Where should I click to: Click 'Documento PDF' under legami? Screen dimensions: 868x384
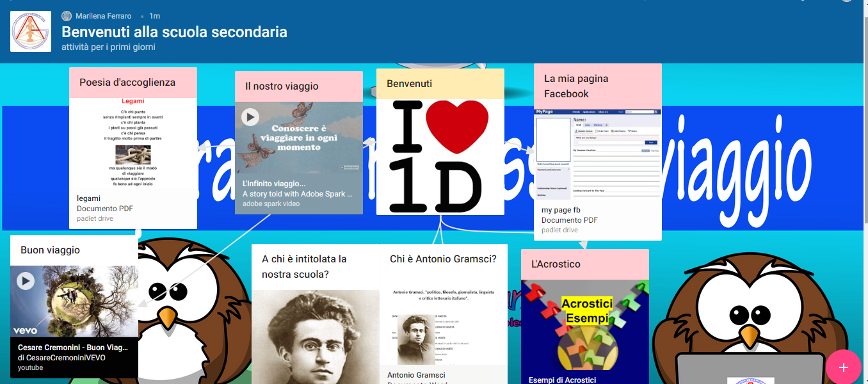pyautogui.click(x=105, y=209)
